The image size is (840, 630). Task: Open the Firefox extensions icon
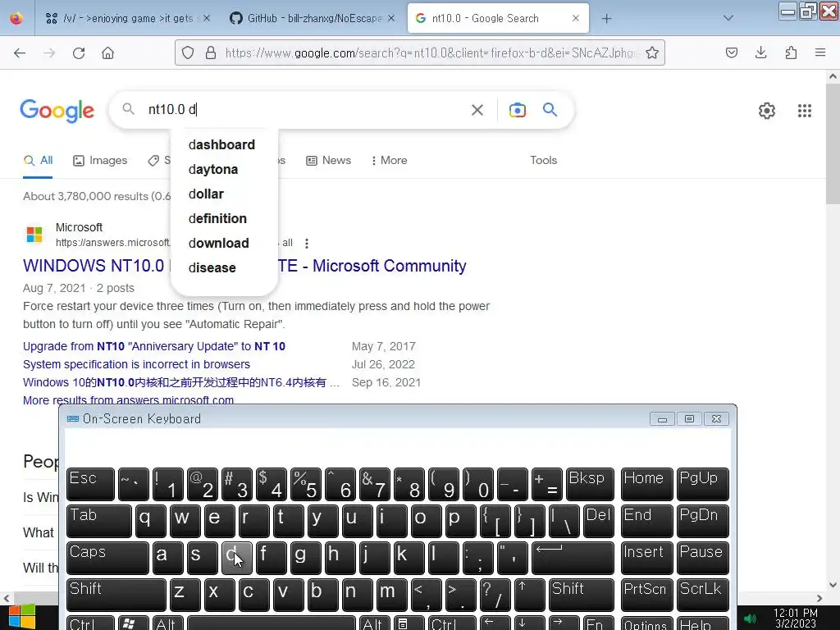point(791,52)
